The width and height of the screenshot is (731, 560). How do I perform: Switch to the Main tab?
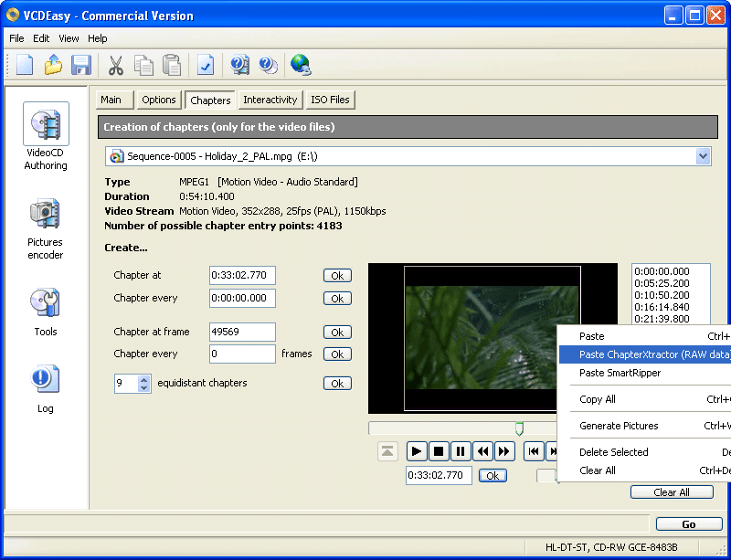pos(115,100)
